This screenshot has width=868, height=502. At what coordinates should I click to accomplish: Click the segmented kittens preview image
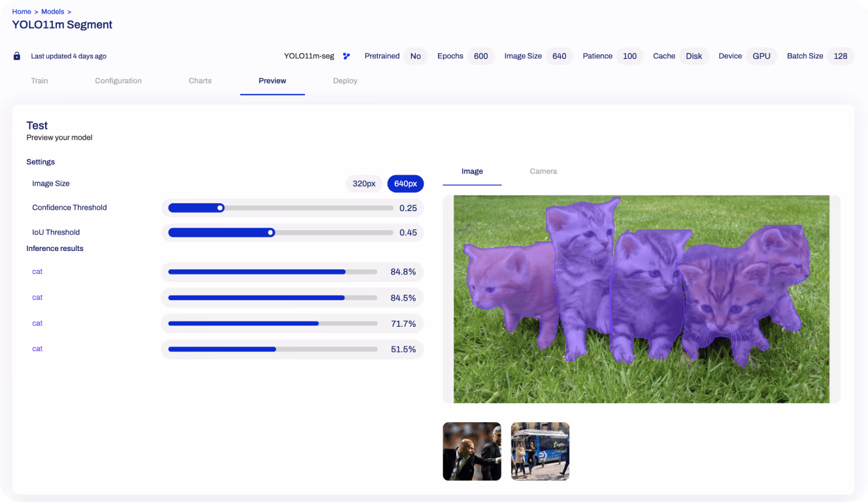(641, 299)
